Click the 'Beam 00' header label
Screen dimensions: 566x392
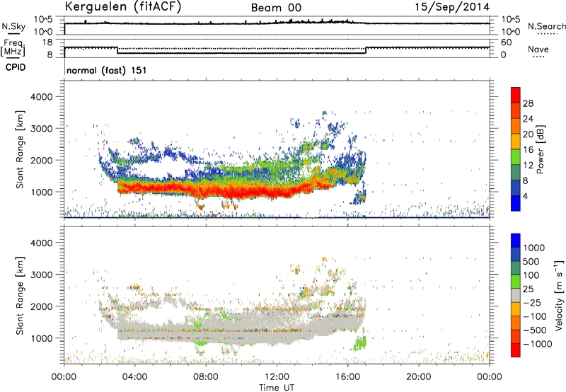[x=276, y=8]
